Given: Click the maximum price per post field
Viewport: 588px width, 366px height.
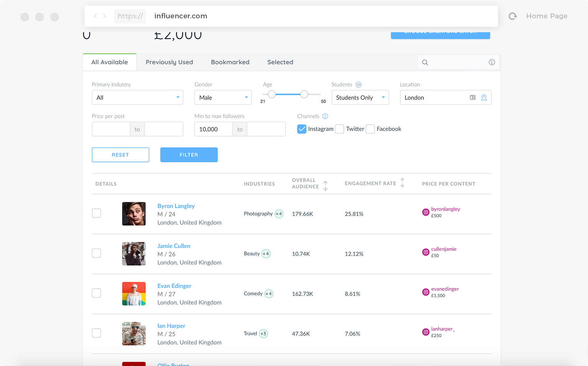Looking at the screenshot, I should point(164,129).
